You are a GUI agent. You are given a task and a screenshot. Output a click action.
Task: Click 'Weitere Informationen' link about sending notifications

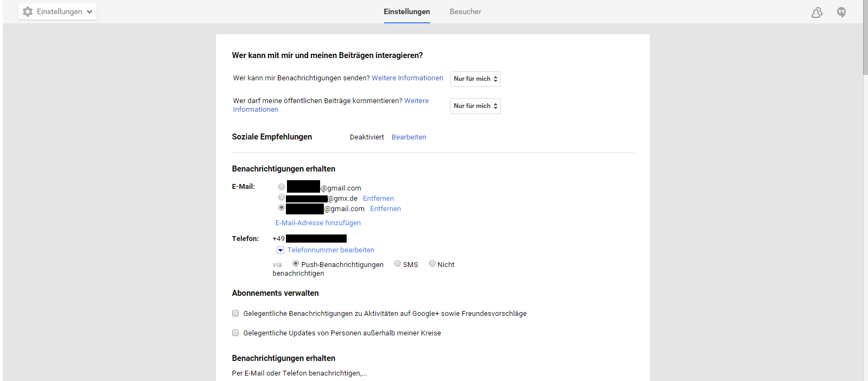pos(407,78)
